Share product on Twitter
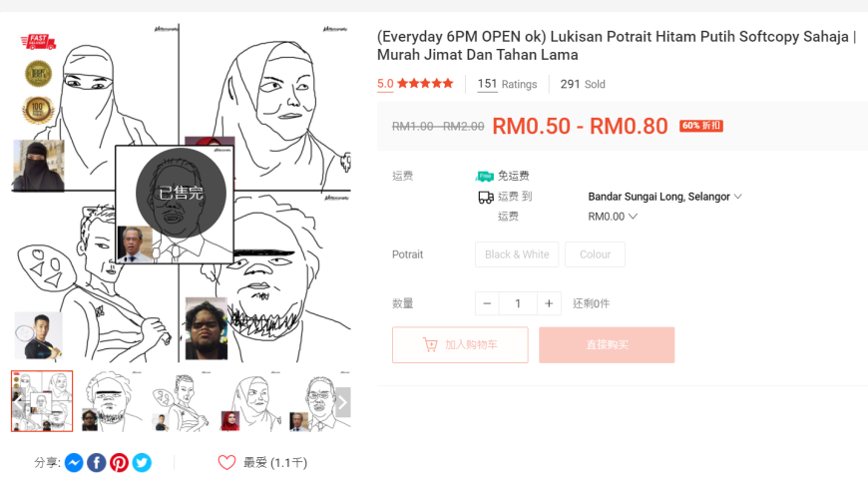This screenshot has width=868, height=482. [x=142, y=463]
